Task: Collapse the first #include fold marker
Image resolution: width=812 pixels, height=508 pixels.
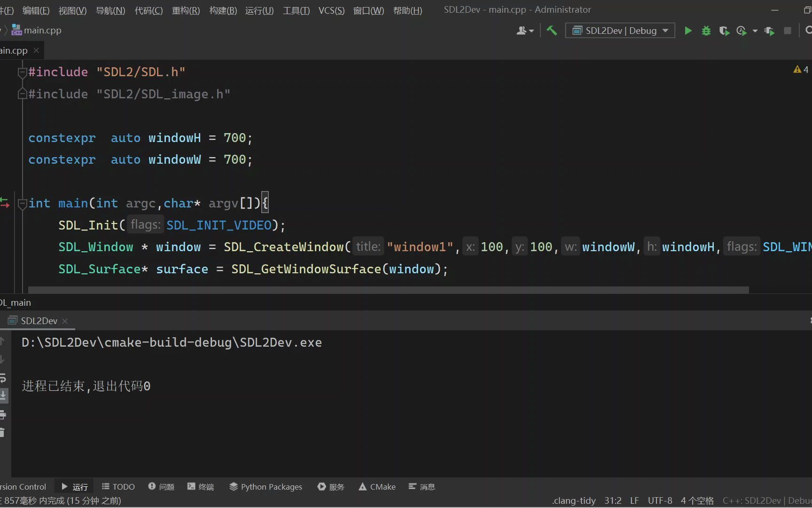Action: [22, 72]
